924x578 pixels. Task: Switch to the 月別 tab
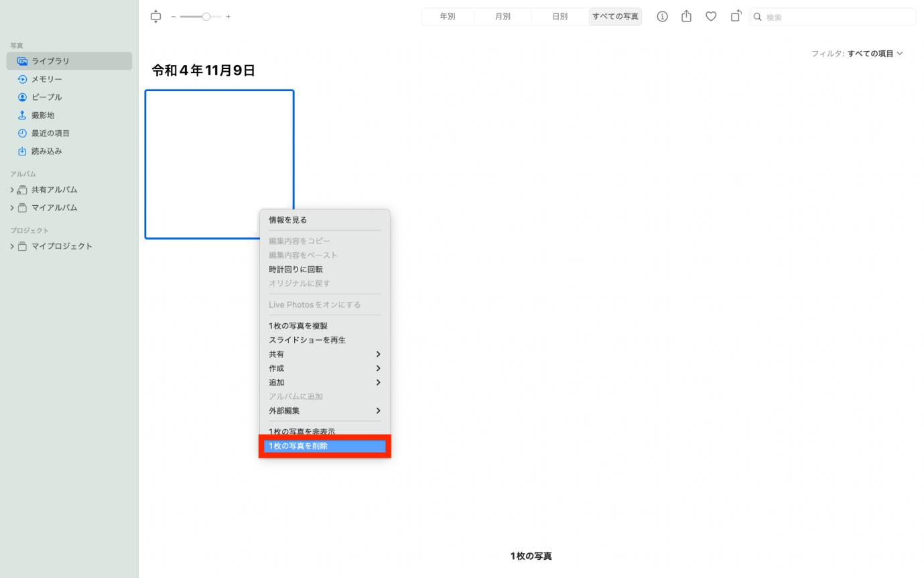pos(503,17)
